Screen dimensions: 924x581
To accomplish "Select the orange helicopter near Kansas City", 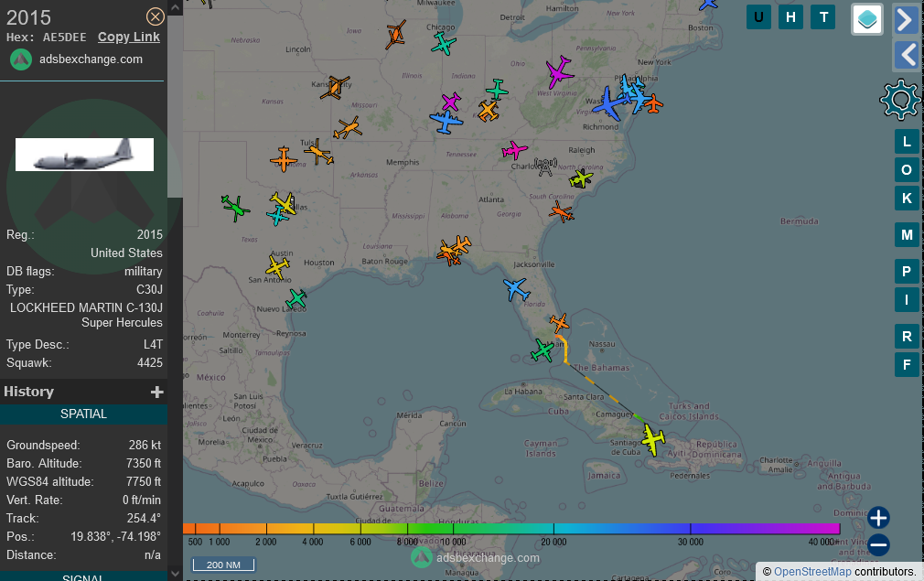I will (336, 87).
